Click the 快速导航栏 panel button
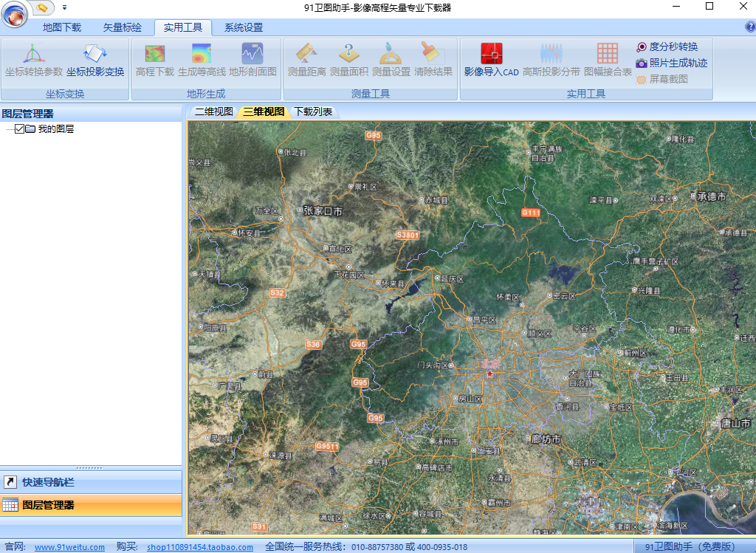The height and width of the screenshot is (553, 756). 91,482
